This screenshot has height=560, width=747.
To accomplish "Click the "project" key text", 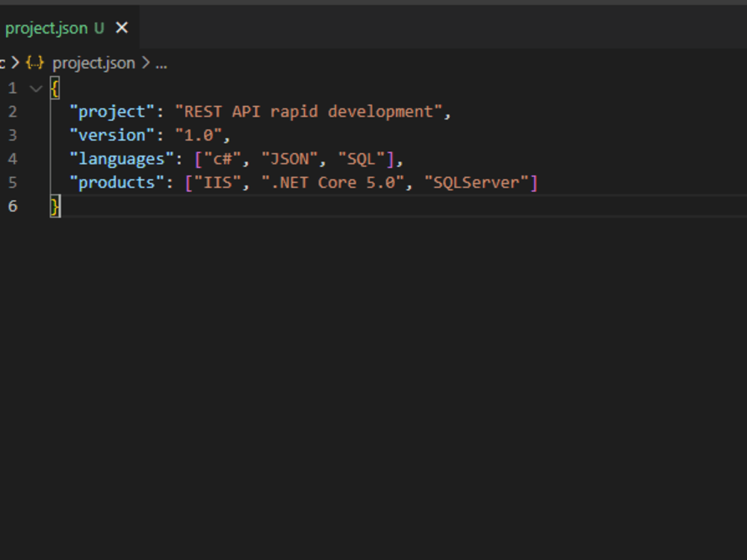I will [x=113, y=112].
